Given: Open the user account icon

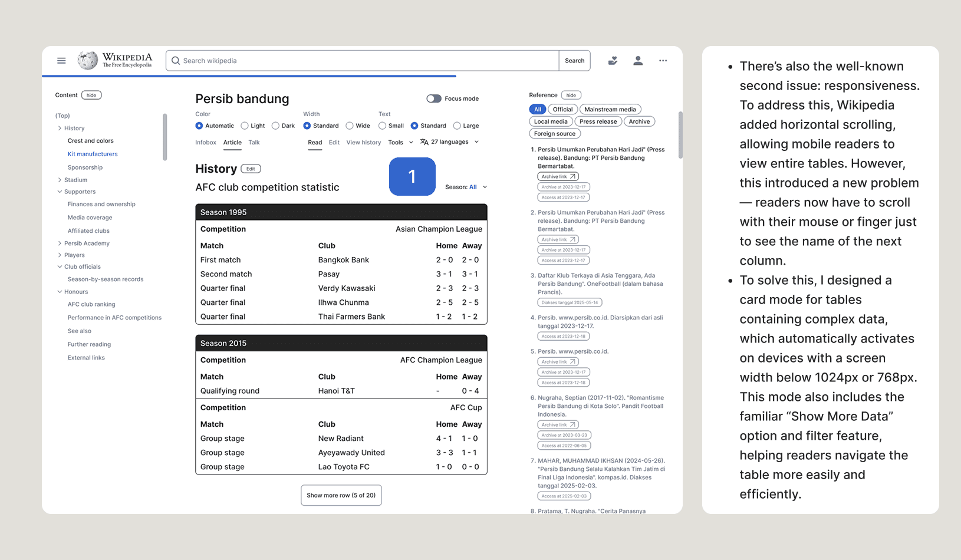Looking at the screenshot, I should click(x=638, y=61).
